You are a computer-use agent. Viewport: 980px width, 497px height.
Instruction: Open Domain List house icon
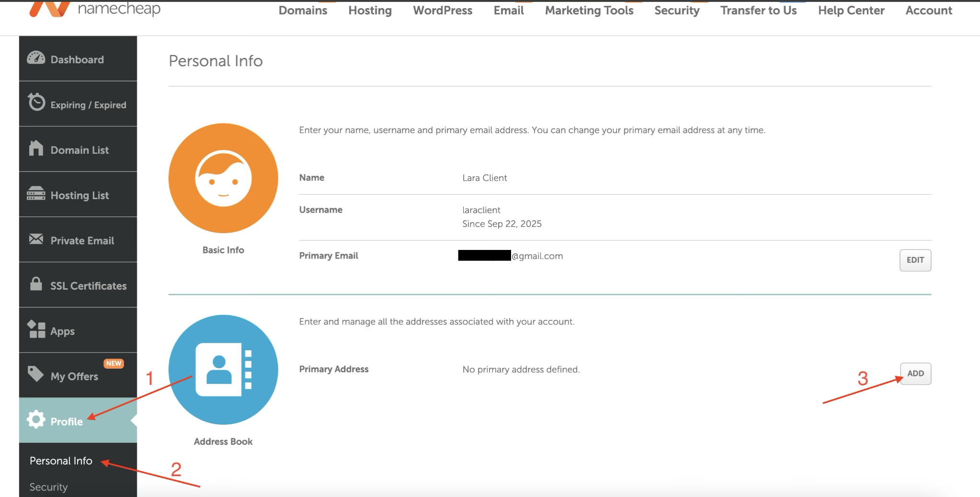pos(36,148)
